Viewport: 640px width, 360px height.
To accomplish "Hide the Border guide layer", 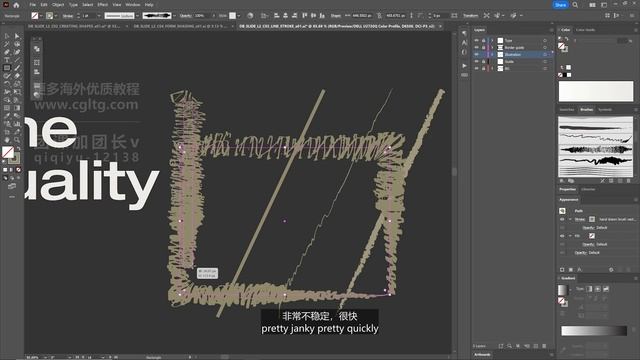I will coord(476,47).
